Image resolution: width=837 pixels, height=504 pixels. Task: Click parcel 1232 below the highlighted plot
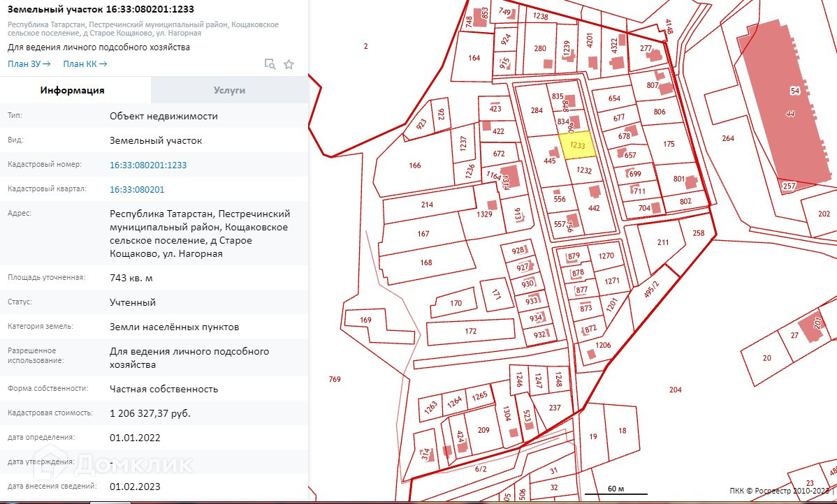click(x=585, y=170)
